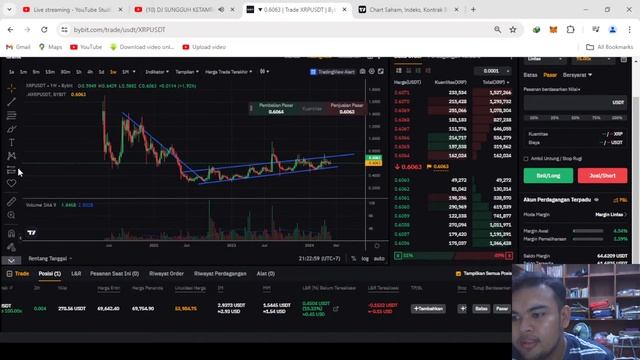Viewport: 640px width, 360px height.
Task: Switch to Riwayat Order tab
Action: tap(166, 273)
